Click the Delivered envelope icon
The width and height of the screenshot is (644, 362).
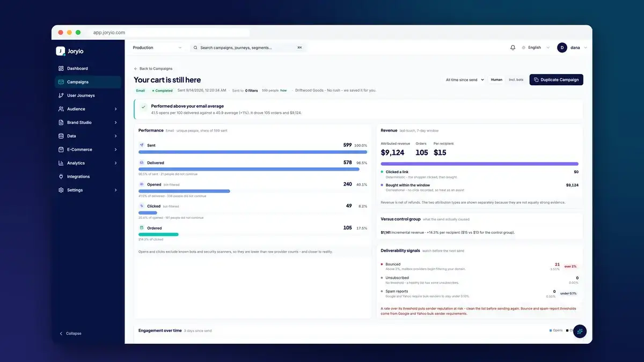(142, 162)
